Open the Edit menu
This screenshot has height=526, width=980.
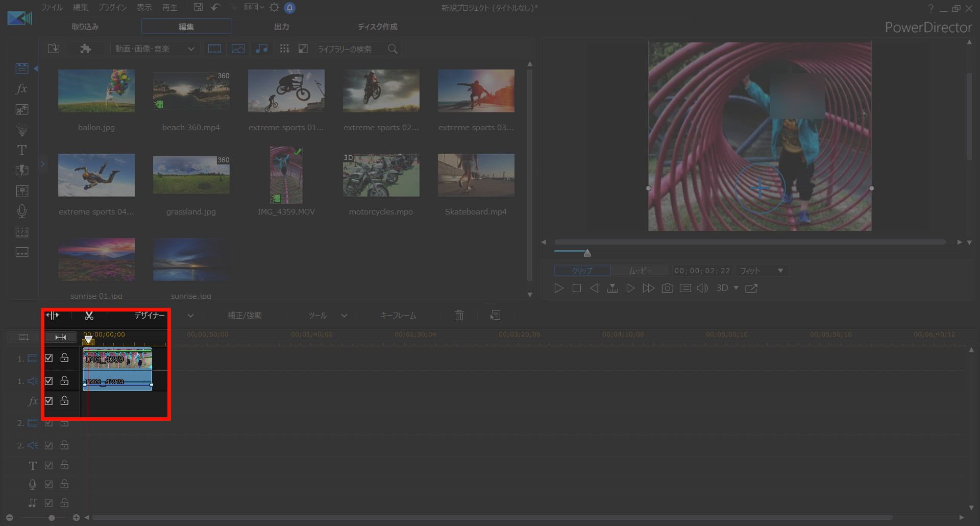(80, 7)
